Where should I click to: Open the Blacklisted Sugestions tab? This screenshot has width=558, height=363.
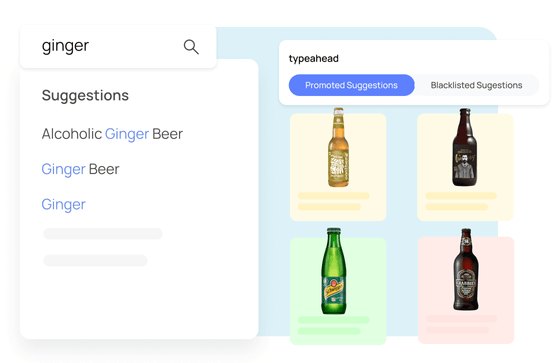(x=476, y=85)
